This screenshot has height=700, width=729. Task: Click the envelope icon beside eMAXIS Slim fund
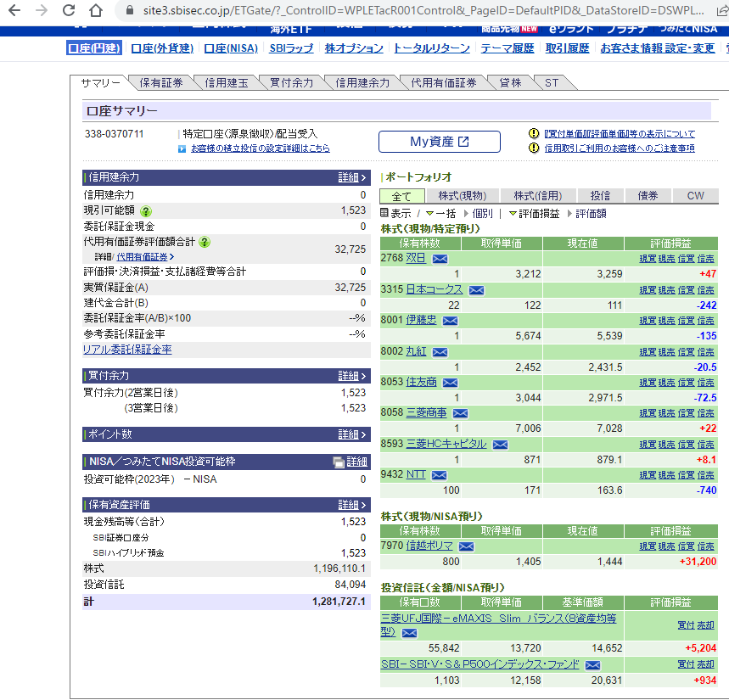click(x=409, y=633)
